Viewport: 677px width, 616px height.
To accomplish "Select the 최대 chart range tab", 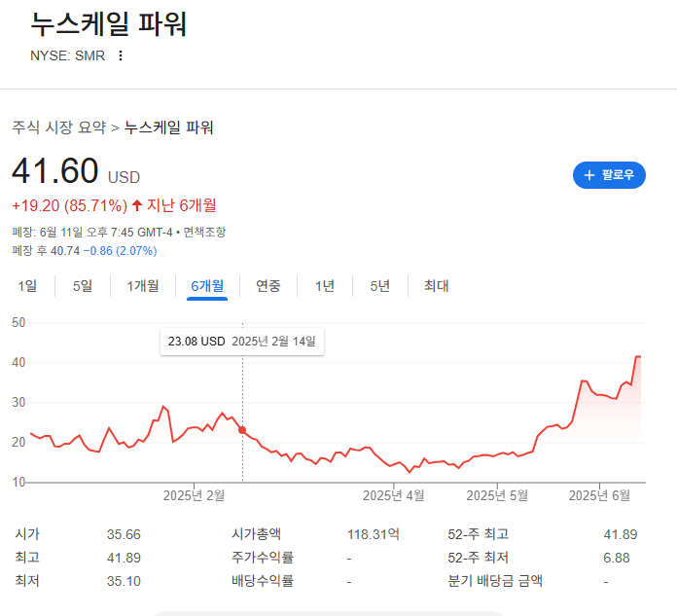I will [436, 286].
